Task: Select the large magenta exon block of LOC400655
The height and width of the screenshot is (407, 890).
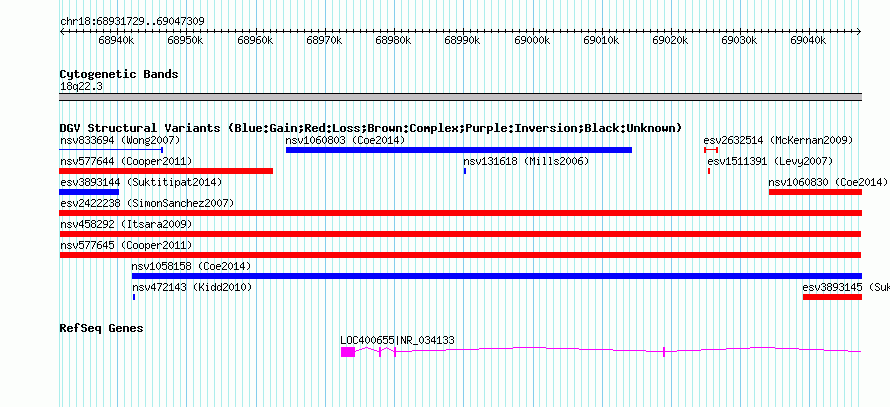Action: [348, 352]
